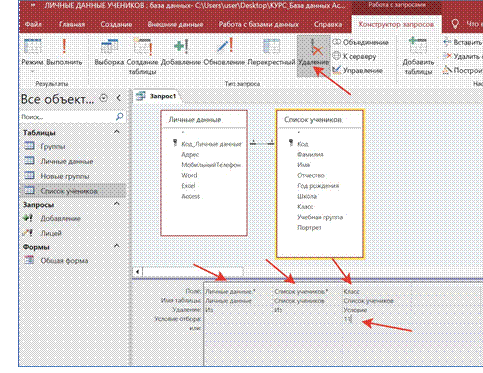
Task: Select Личные данные table in navigation
Action: 73,161
